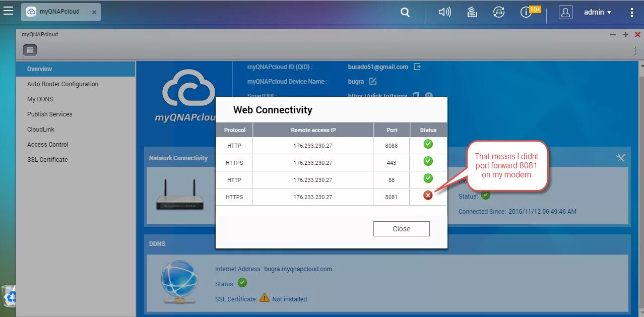Select the port 8088 cell
This screenshot has height=317, width=644.
(392, 146)
